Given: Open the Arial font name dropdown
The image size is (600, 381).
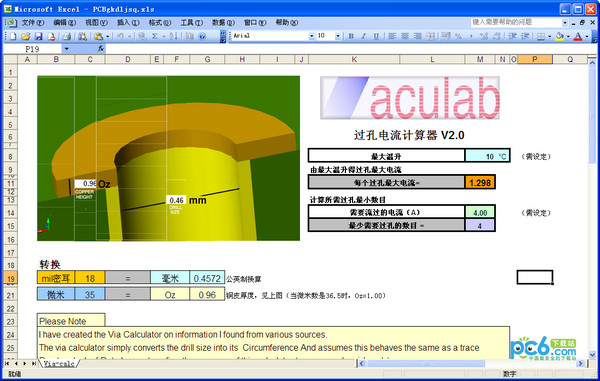Looking at the screenshot, I should [311, 36].
